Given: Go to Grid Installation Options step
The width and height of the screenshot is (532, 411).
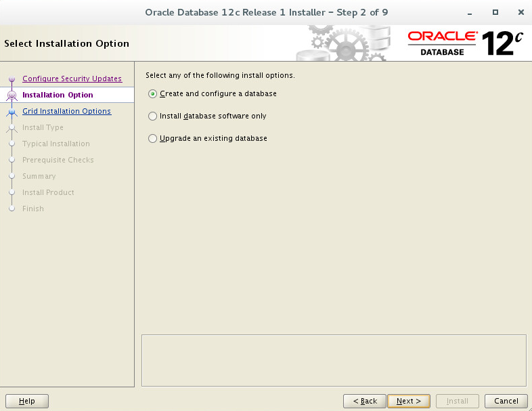Looking at the screenshot, I should (66, 111).
